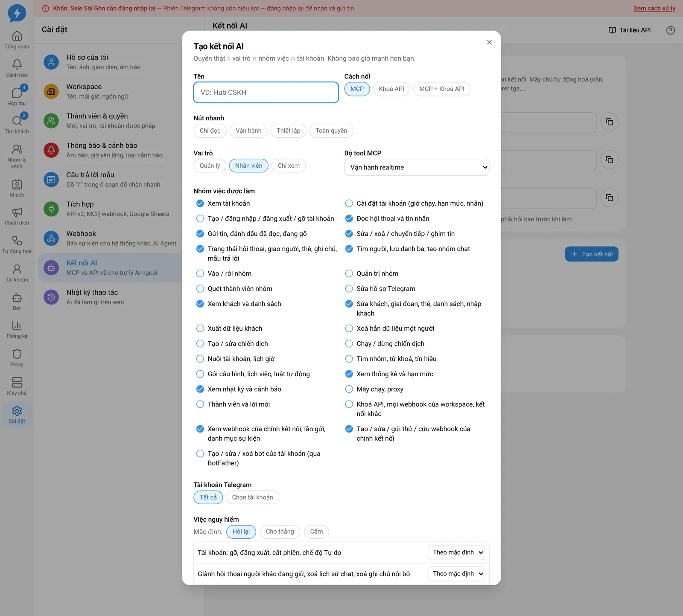
Task: Check Xuất dữ liệu khách checkbox
Action: pos(200,328)
